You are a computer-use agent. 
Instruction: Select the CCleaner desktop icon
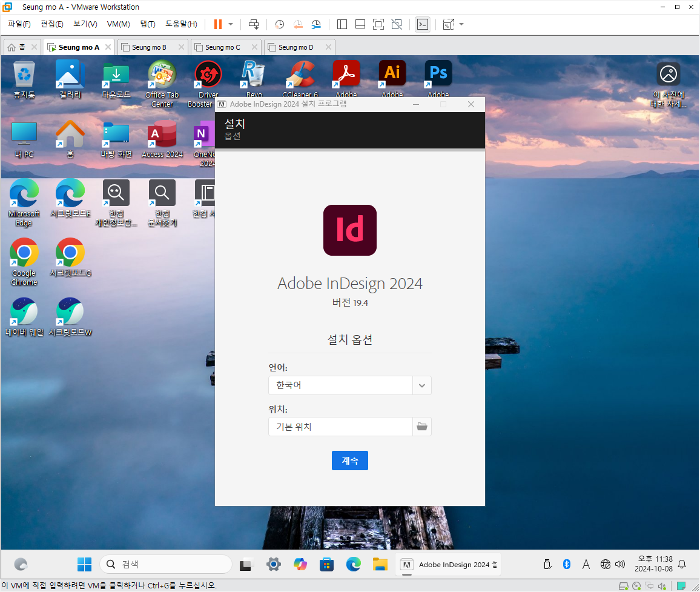pos(300,79)
